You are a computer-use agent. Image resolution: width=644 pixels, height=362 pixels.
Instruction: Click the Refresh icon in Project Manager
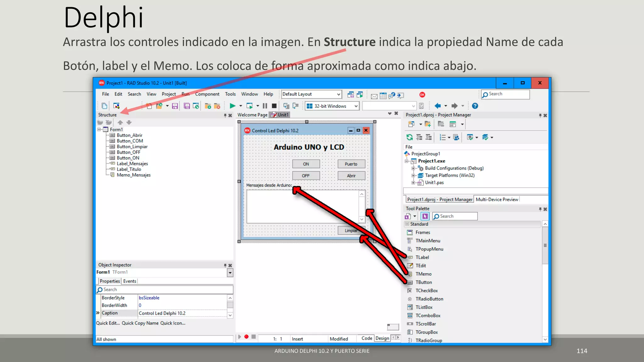point(409,137)
